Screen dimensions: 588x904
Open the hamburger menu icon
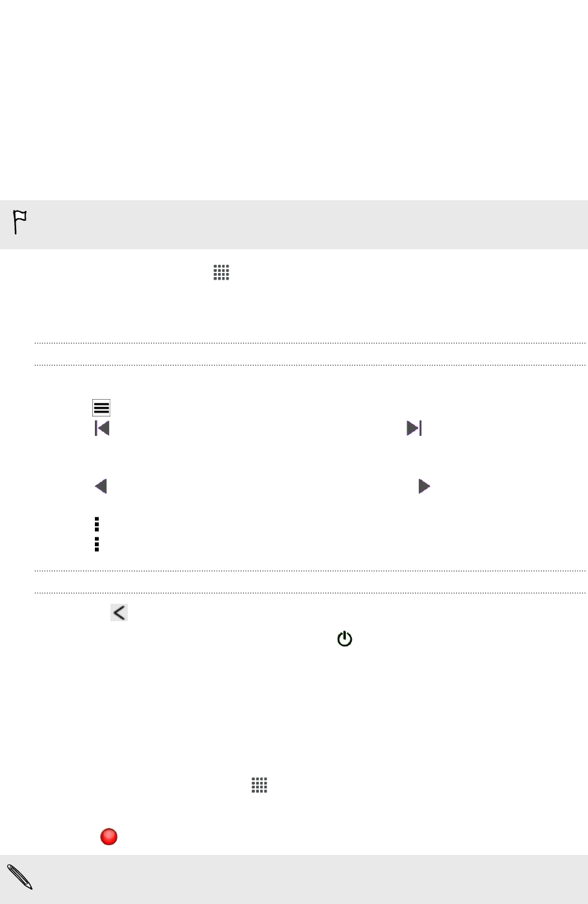tap(101, 407)
